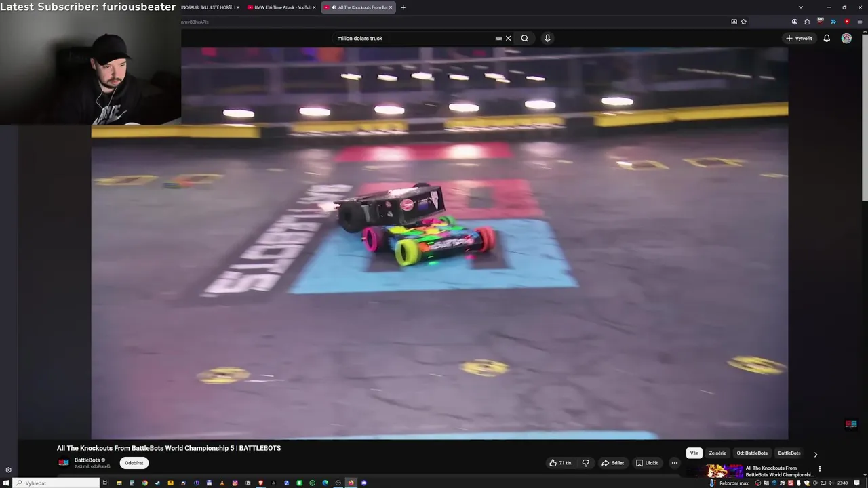Viewport: 868px width, 488px height.
Task: Open options for recommended video
Action: pyautogui.click(x=819, y=469)
